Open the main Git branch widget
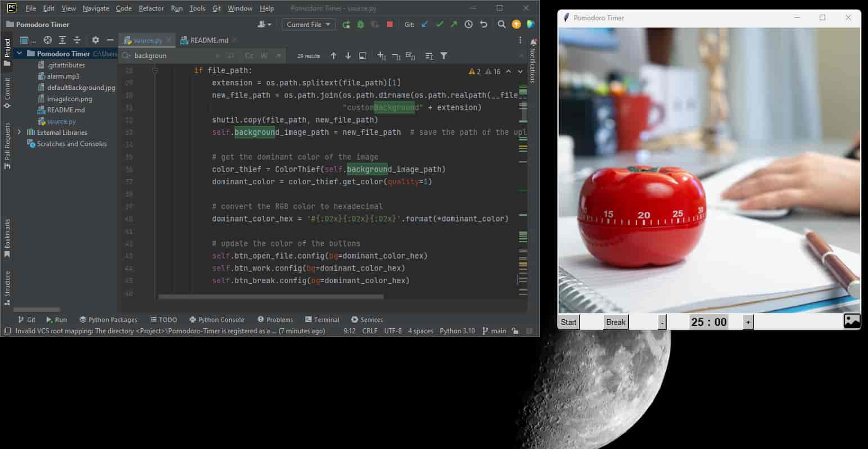 (494, 331)
